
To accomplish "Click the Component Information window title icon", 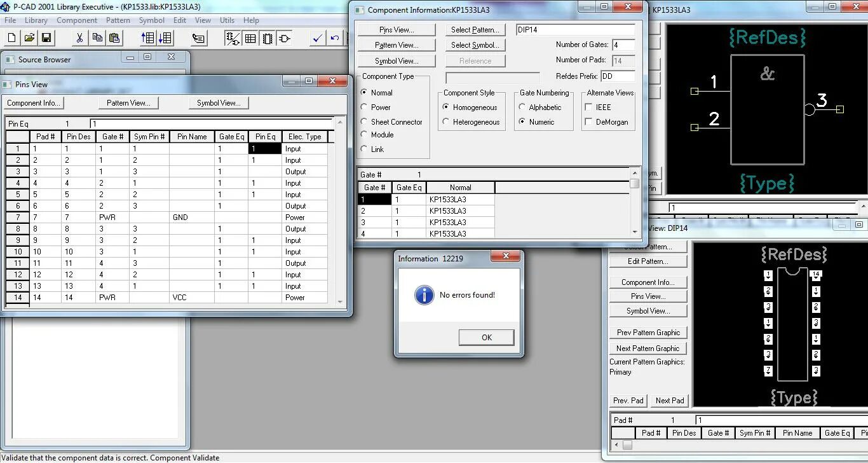I will (x=360, y=10).
